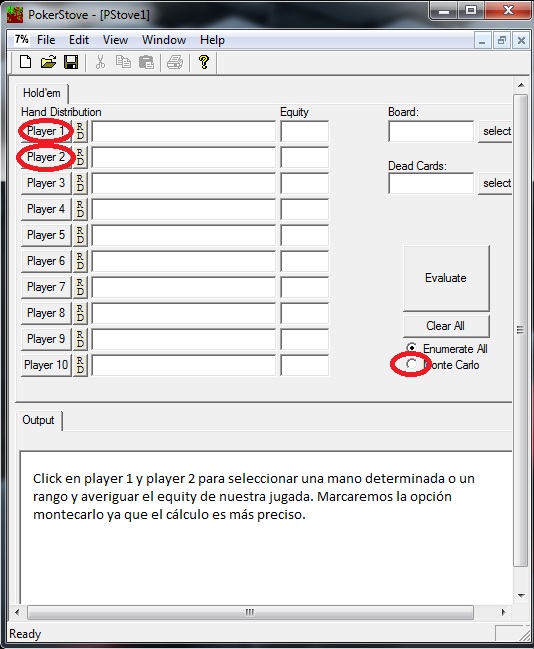The image size is (534, 649).
Task: Click PokerStove app icon in title bar
Action: coord(15,14)
